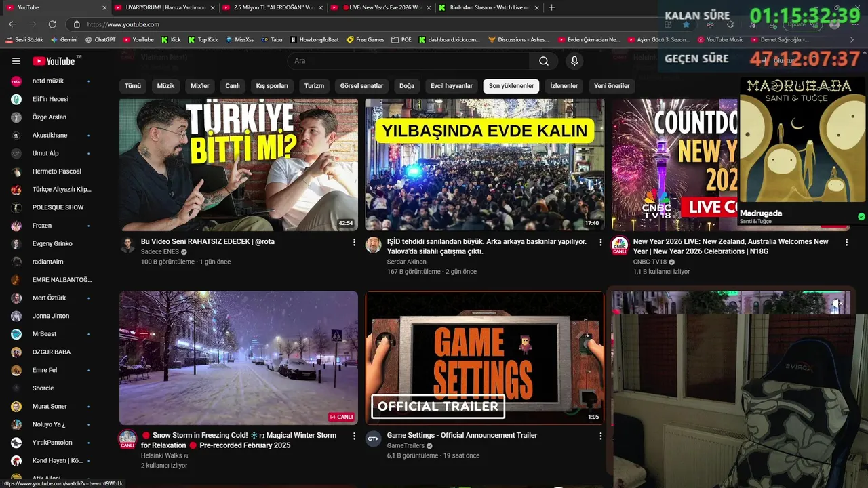
Task: Open Türkiye Bitti Mi video thumbnail
Action: pyautogui.click(x=239, y=165)
